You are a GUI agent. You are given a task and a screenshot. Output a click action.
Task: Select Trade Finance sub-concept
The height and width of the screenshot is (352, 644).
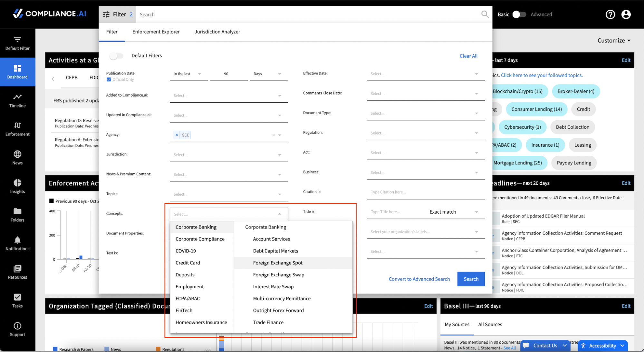[293, 322]
